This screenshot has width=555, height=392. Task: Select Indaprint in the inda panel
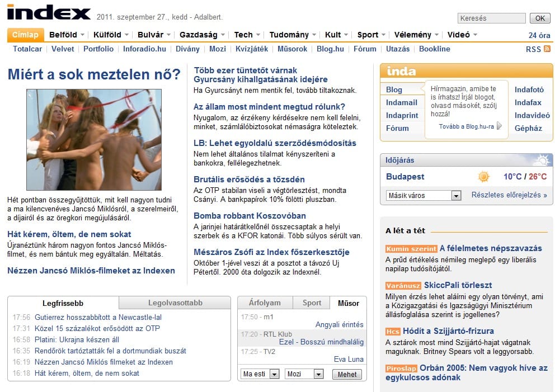click(402, 115)
